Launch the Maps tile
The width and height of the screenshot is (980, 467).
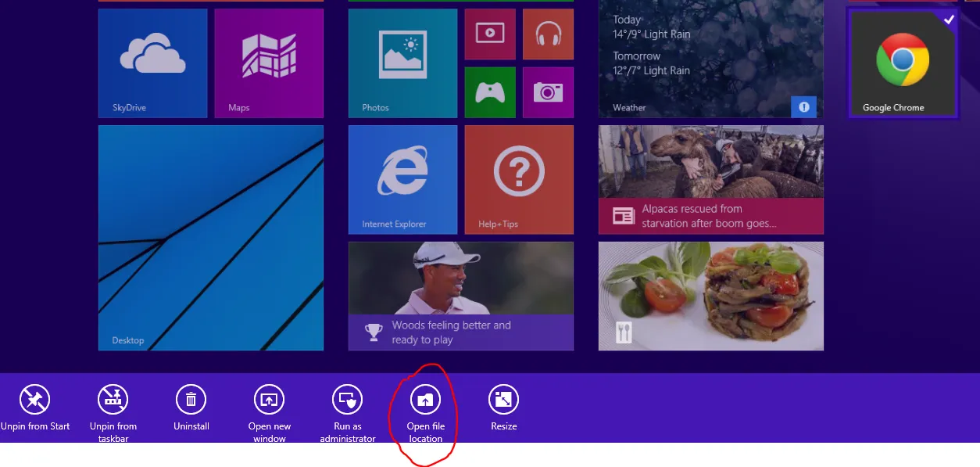click(x=269, y=63)
